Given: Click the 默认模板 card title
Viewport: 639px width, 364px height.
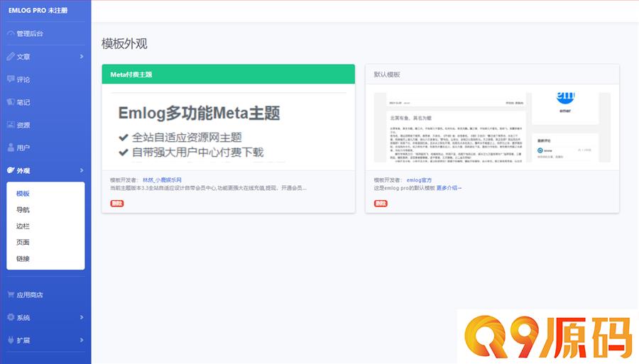Looking at the screenshot, I should pyautogui.click(x=387, y=75).
